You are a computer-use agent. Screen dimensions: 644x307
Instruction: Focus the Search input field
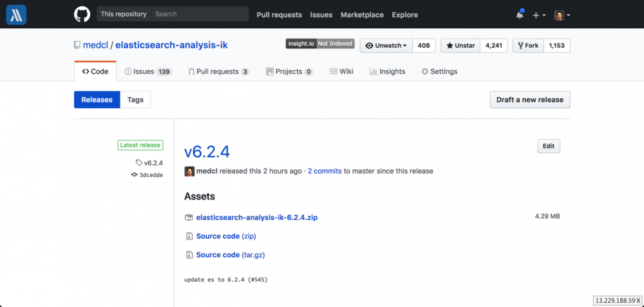click(x=200, y=14)
